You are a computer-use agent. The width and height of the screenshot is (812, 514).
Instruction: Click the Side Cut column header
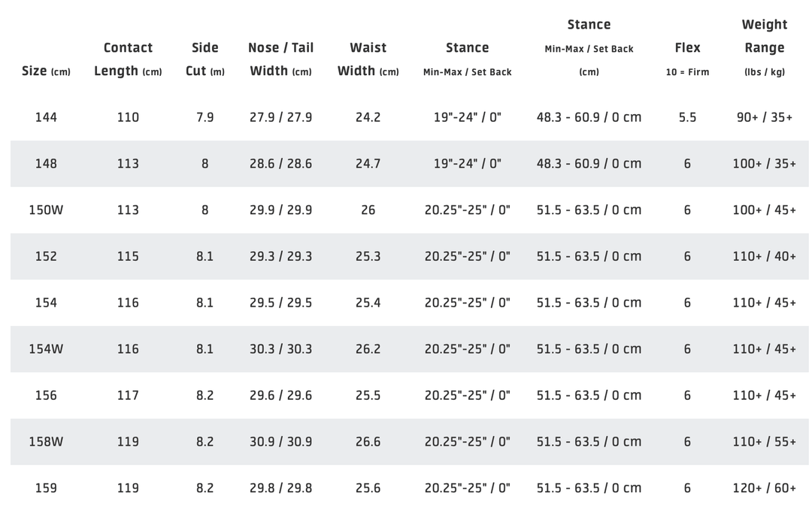coord(205,59)
